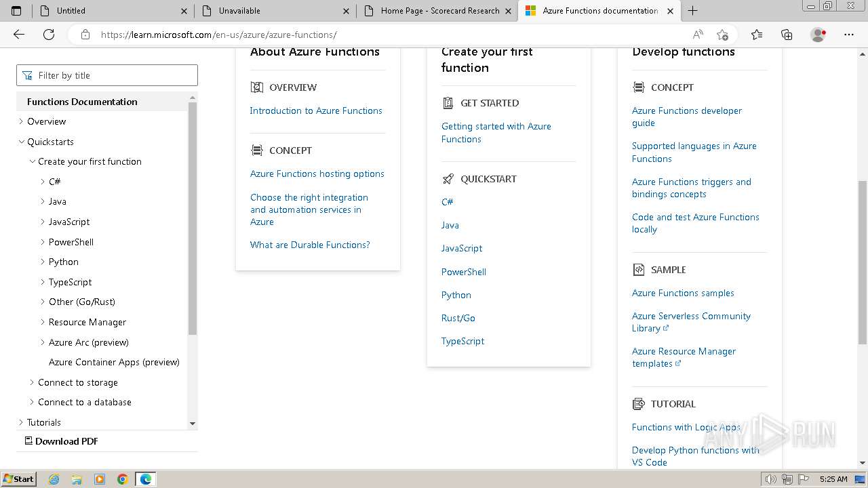Expand the C# tree node

click(43, 182)
